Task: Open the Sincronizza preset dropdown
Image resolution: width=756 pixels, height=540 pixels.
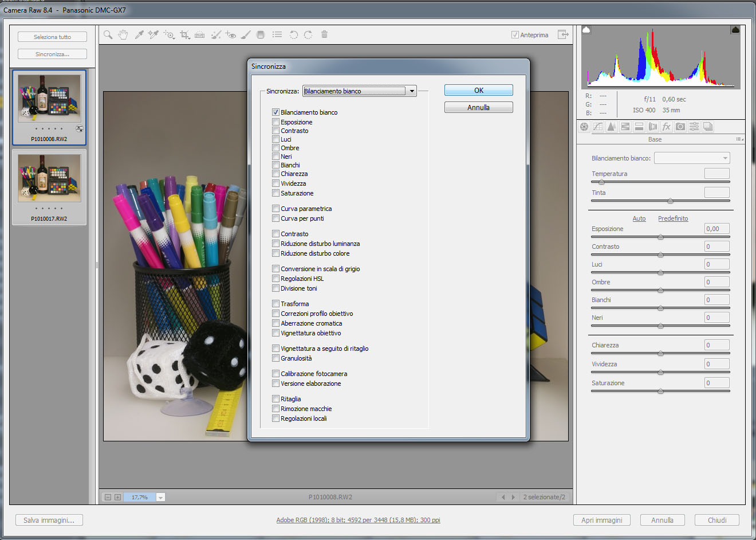Action: pyautogui.click(x=411, y=91)
